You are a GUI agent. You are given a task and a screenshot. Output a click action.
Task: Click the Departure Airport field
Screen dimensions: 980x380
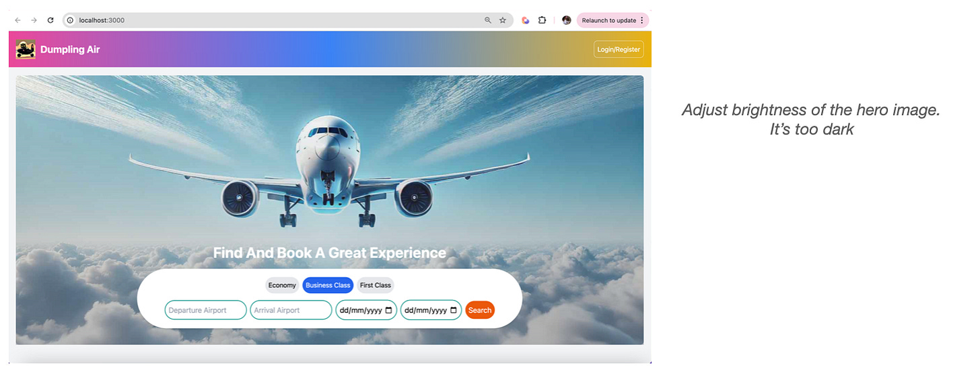tap(206, 310)
